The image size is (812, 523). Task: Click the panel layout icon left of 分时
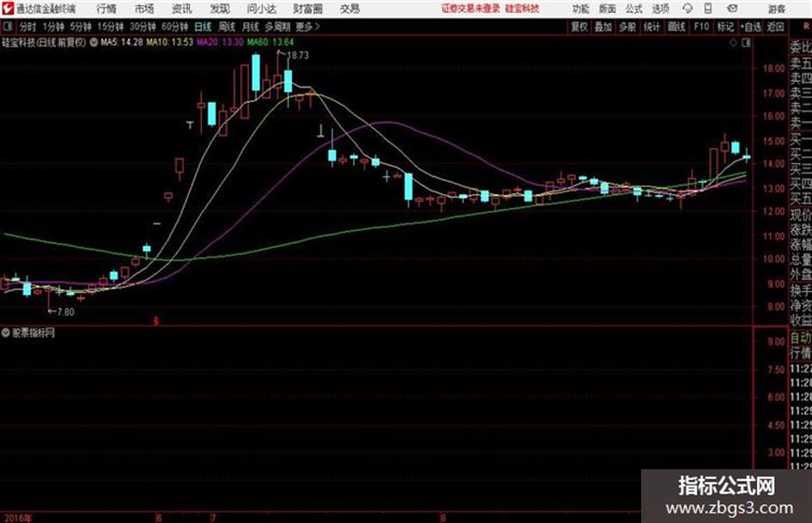(8, 27)
